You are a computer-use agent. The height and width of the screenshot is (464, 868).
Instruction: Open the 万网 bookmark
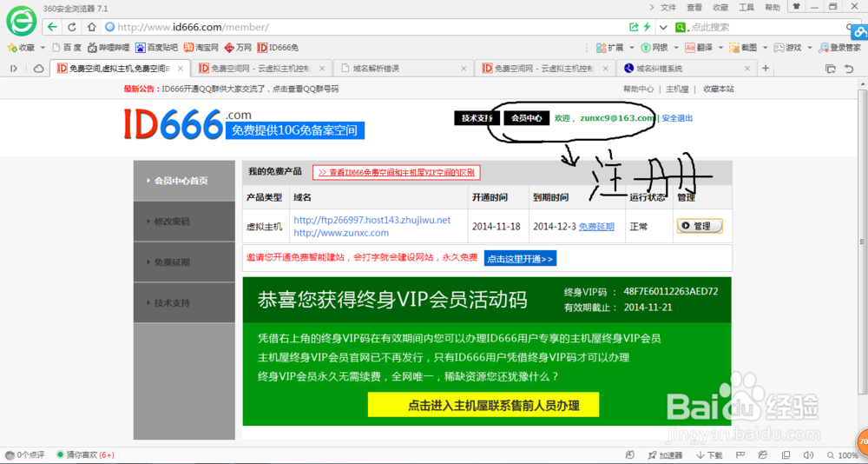coord(238,48)
